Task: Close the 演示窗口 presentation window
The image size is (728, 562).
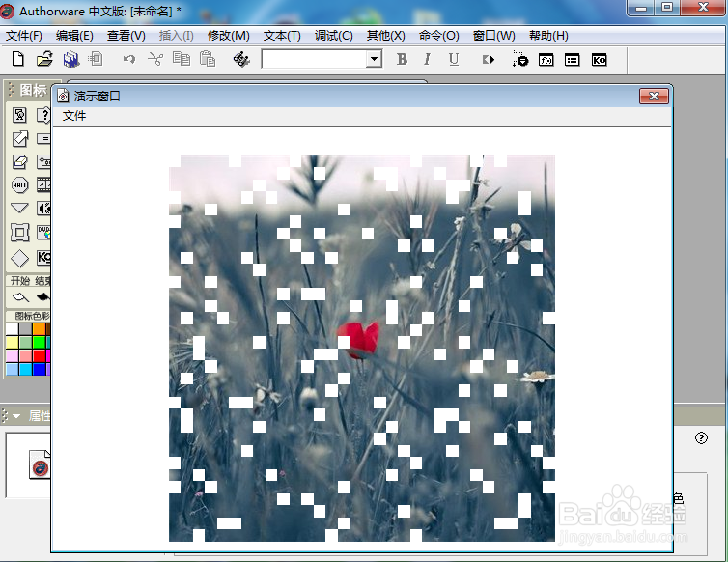Action: point(654,97)
